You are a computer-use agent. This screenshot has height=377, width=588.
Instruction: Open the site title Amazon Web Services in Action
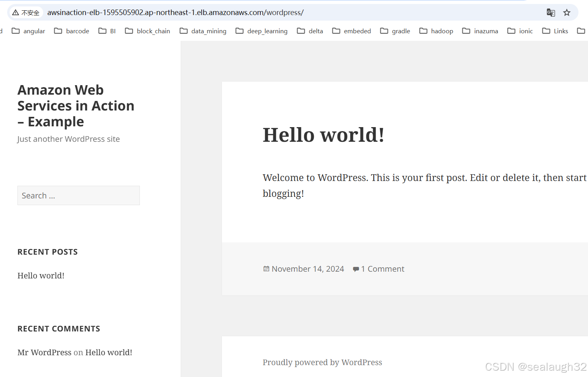[76, 106]
